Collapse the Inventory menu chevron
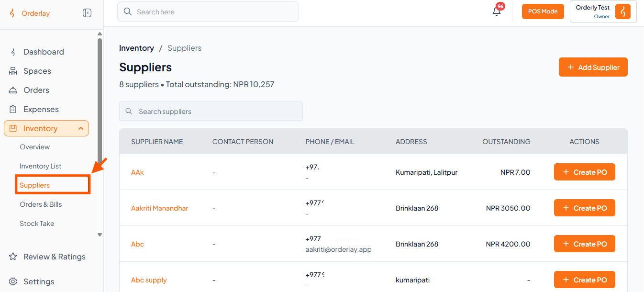The height and width of the screenshot is (292, 644). (x=81, y=128)
